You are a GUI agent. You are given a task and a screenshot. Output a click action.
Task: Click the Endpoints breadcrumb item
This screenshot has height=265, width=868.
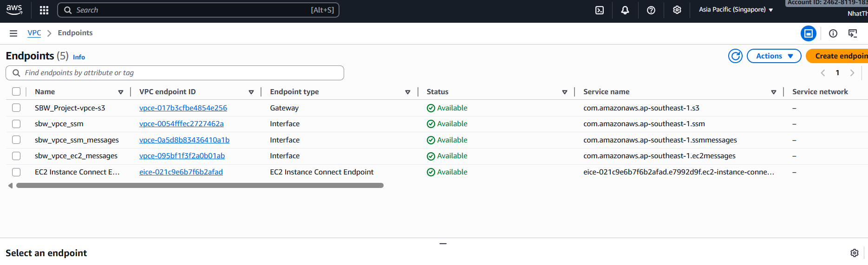pos(75,33)
